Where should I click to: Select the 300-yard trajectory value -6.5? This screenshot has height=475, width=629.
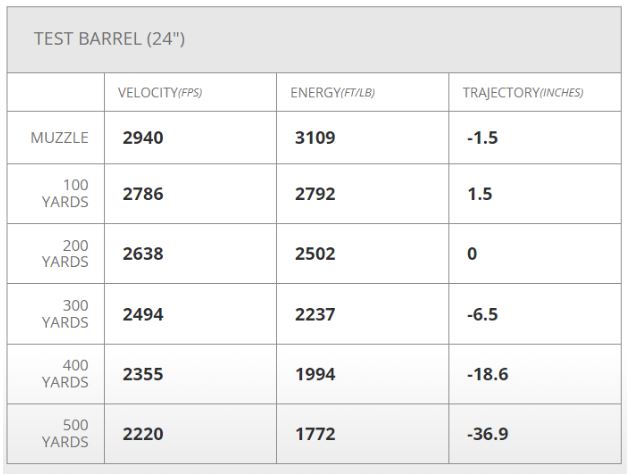[x=483, y=314]
